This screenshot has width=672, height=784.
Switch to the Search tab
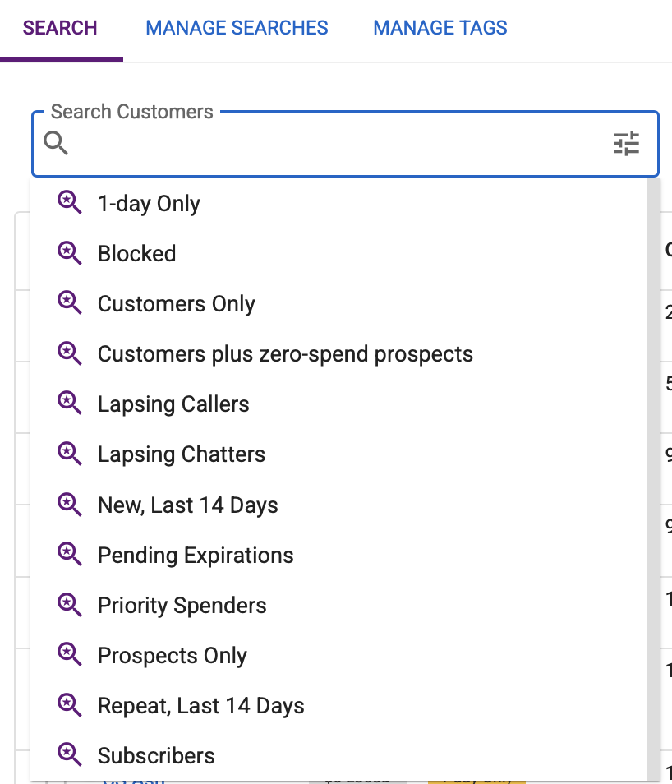[60, 28]
